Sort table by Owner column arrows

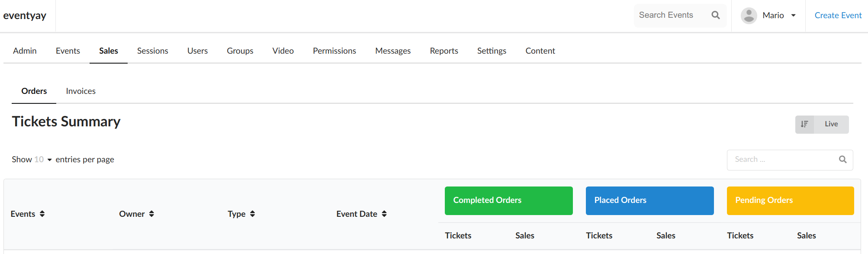tap(151, 214)
